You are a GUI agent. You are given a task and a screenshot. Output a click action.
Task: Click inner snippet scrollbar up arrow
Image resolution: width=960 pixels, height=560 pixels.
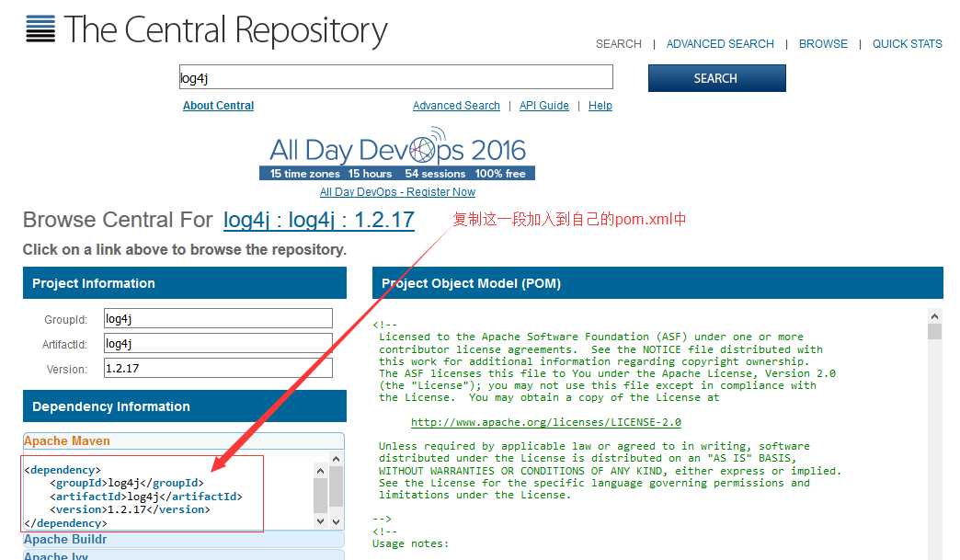320,471
